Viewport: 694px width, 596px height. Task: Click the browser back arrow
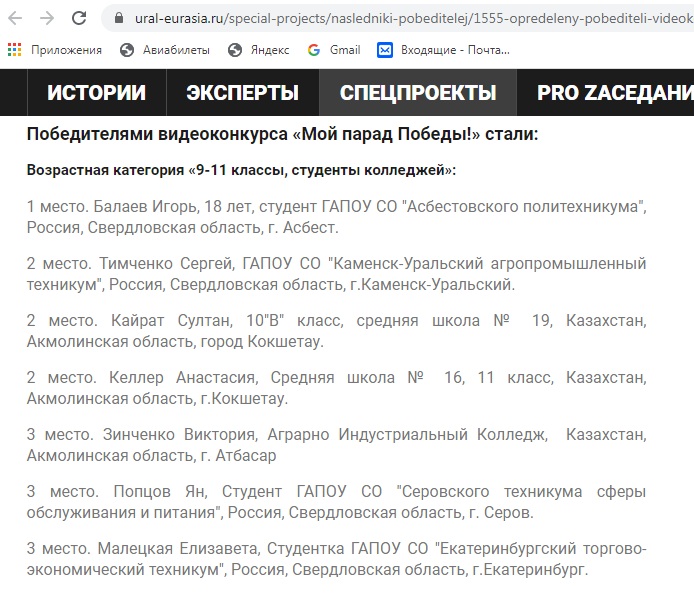tap(15, 18)
